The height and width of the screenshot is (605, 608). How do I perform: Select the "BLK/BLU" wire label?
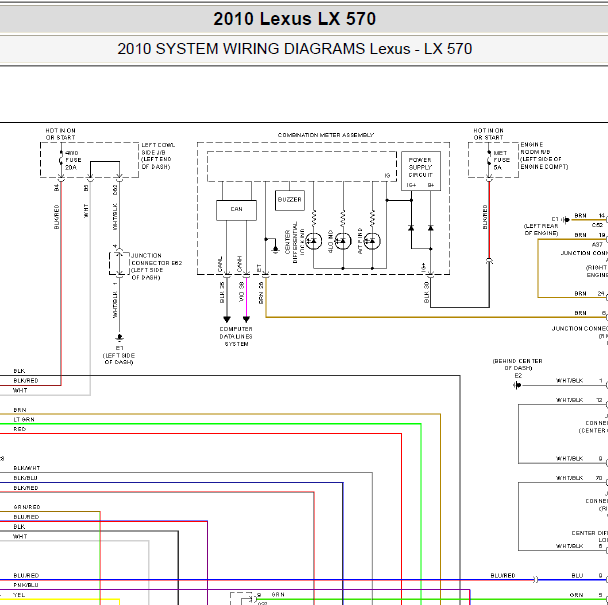pos(26,478)
